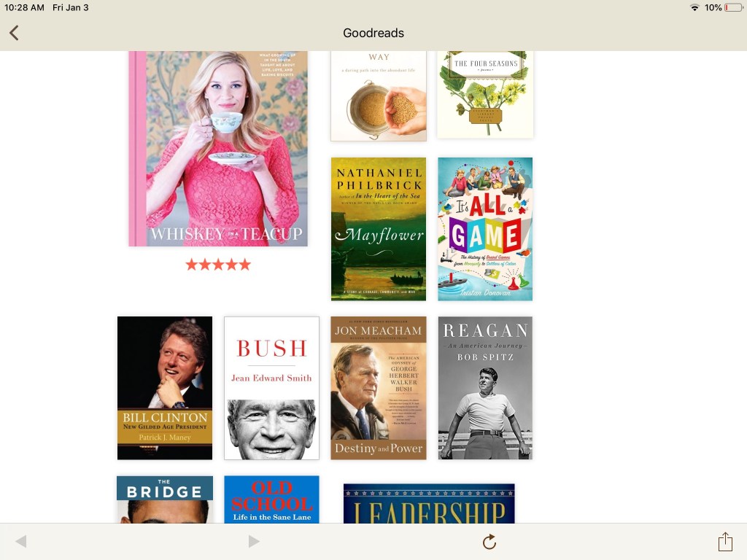This screenshot has width=747, height=560.
Task: Check the battery indicator in status bar
Action: point(733,7)
